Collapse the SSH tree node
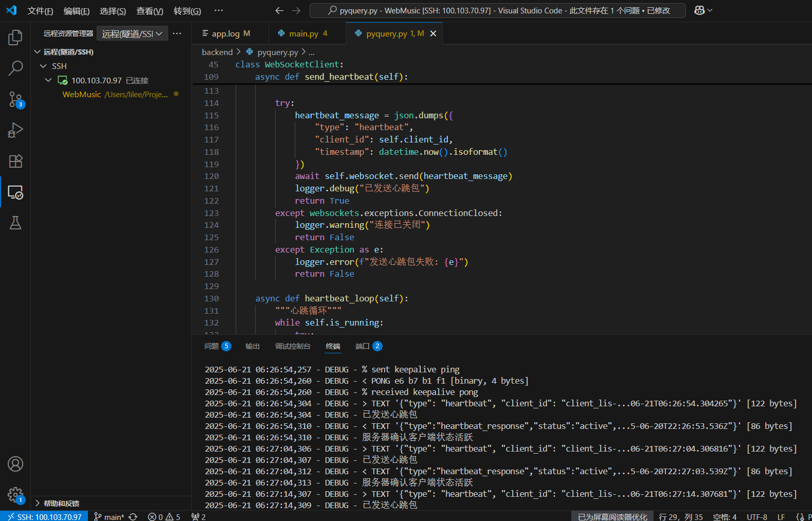This screenshot has height=521, width=812. 43,66
